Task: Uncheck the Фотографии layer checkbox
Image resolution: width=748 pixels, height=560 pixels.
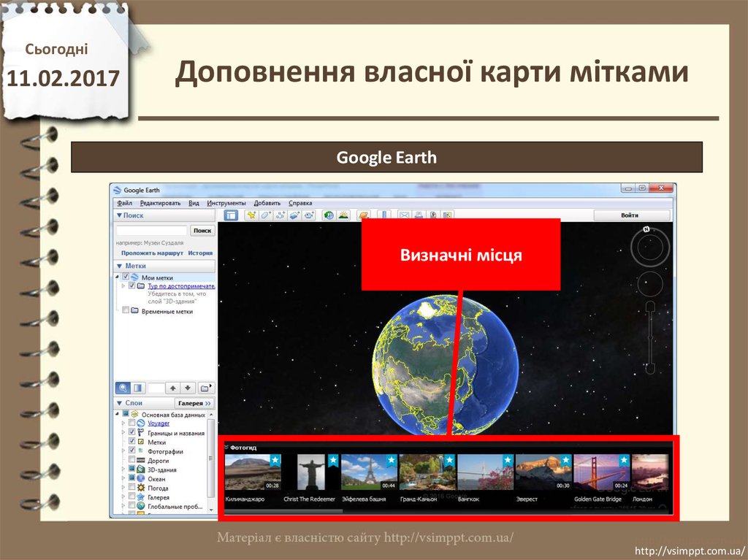Action: point(131,451)
